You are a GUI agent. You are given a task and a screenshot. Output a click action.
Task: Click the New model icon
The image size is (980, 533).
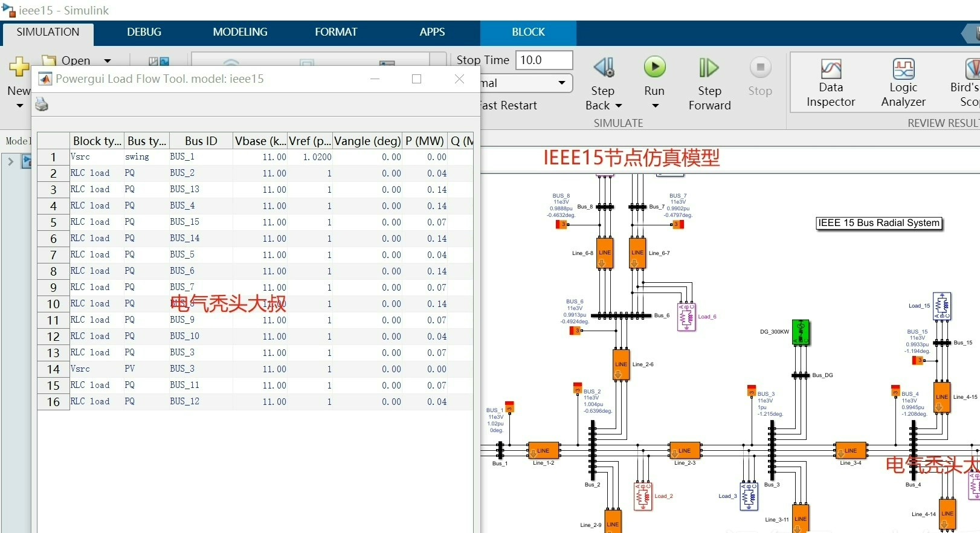(x=19, y=67)
